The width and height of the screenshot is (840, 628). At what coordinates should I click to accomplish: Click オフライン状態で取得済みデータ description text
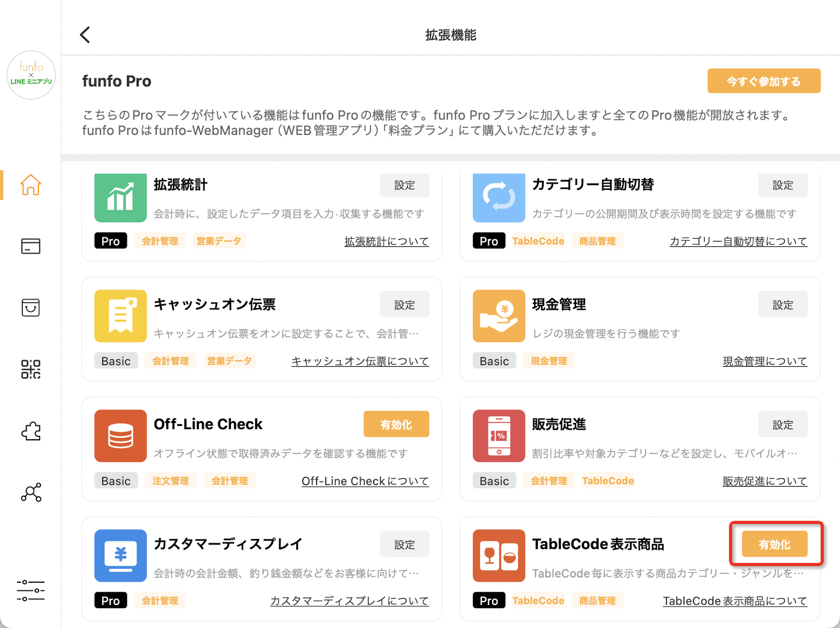pyautogui.click(x=281, y=454)
